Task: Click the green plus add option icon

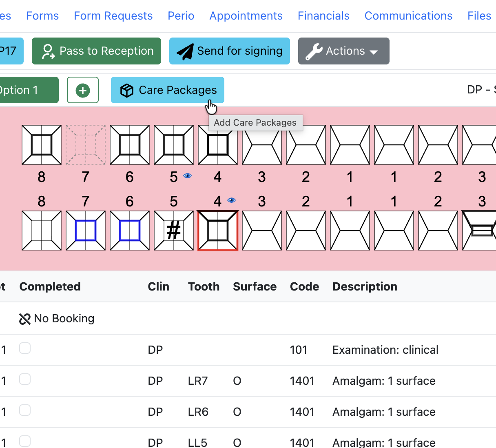Action: [83, 90]
